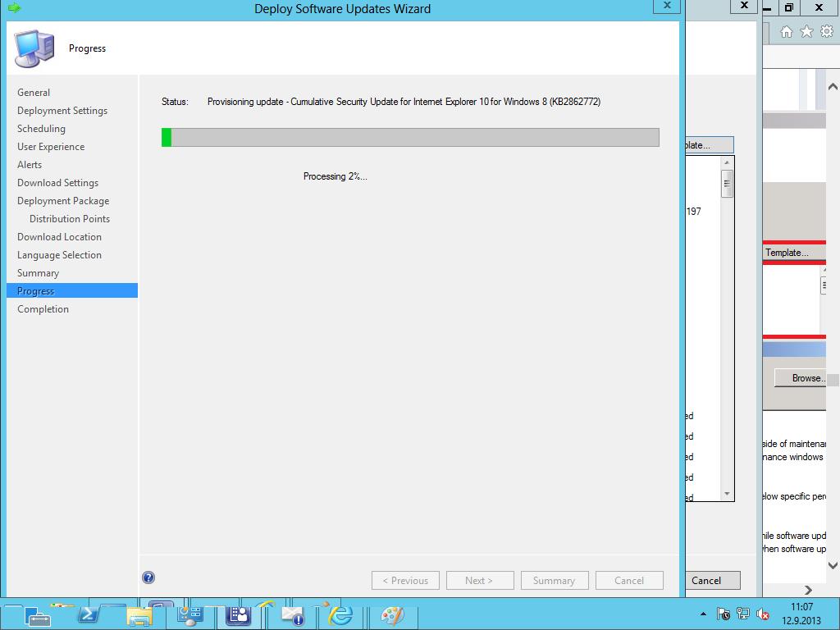Click the Summary button at bottom
The image size is (840, 630).
pos(555,581)
